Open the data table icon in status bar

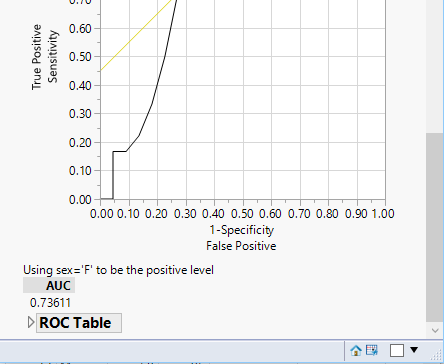click(372, 350)
